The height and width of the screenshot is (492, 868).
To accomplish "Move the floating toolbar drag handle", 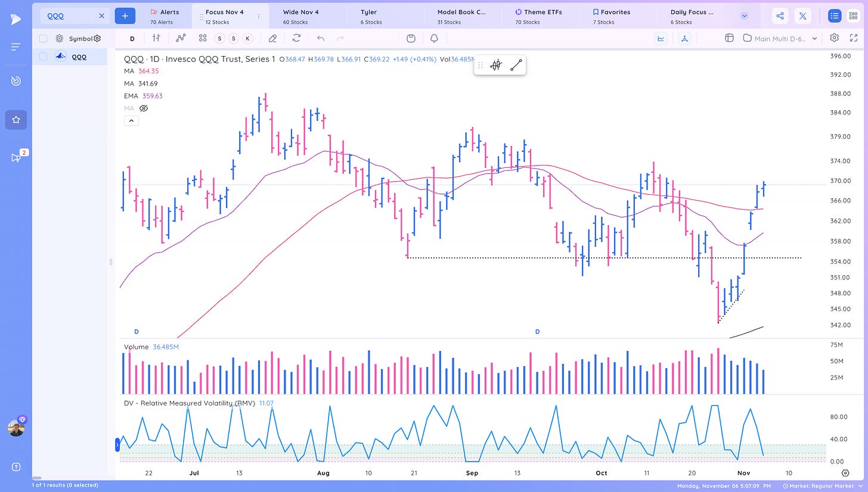I will pyautogui.click(x=480, y=66).
